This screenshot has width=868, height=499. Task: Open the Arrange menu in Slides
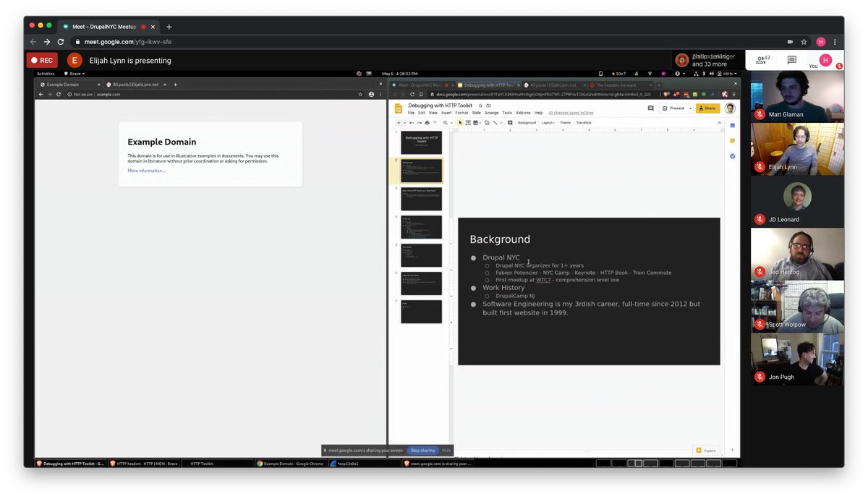point(491,113)
